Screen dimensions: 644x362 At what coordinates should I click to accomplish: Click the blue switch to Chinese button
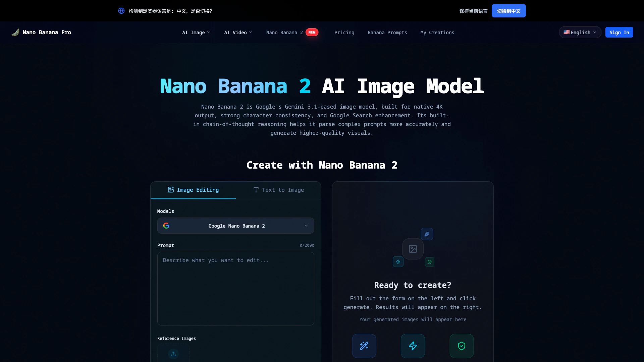(508, 11)
